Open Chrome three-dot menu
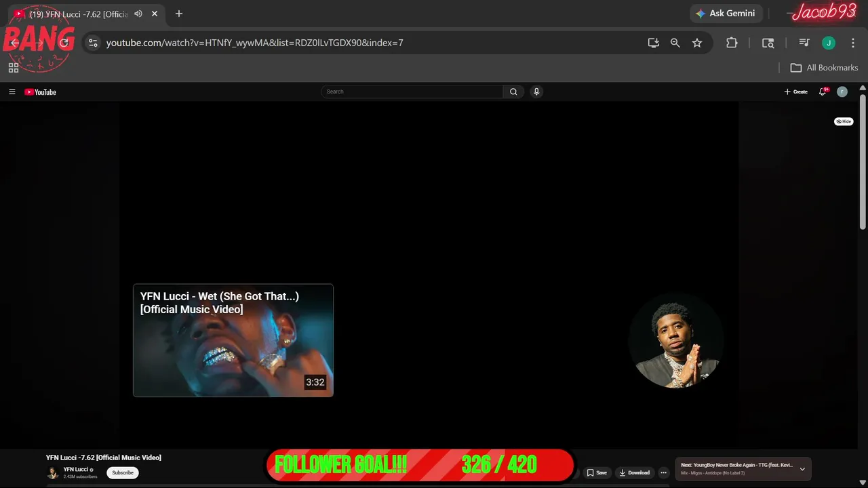The width and height of the screenshot is (868, 488). (x=853, y=43)
